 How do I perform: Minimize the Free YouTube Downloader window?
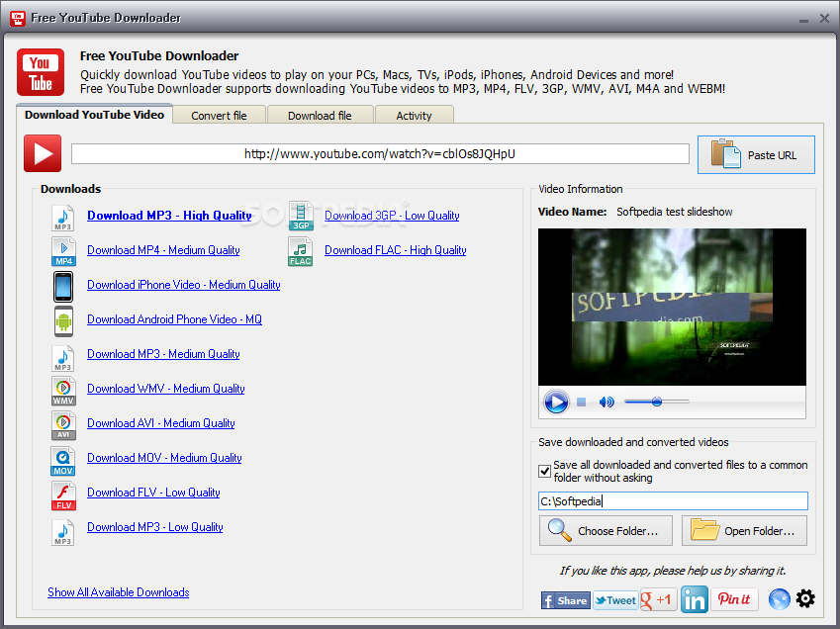[x=803, y=19]
